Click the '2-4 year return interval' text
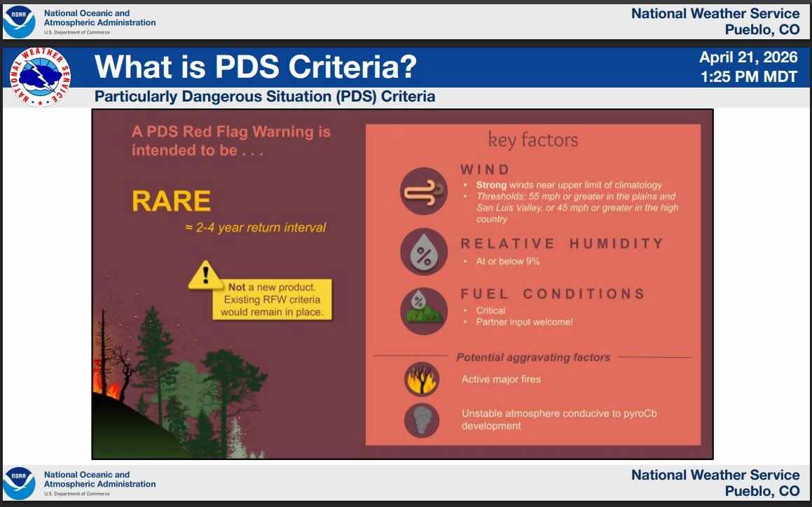The image size is (812, 507). click(x=256, y=228)
